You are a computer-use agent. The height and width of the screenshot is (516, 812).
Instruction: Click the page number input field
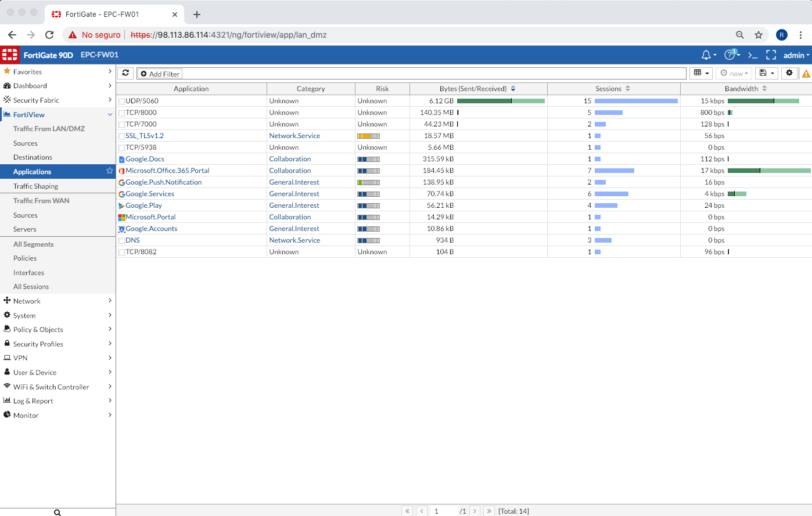(444, 511)
